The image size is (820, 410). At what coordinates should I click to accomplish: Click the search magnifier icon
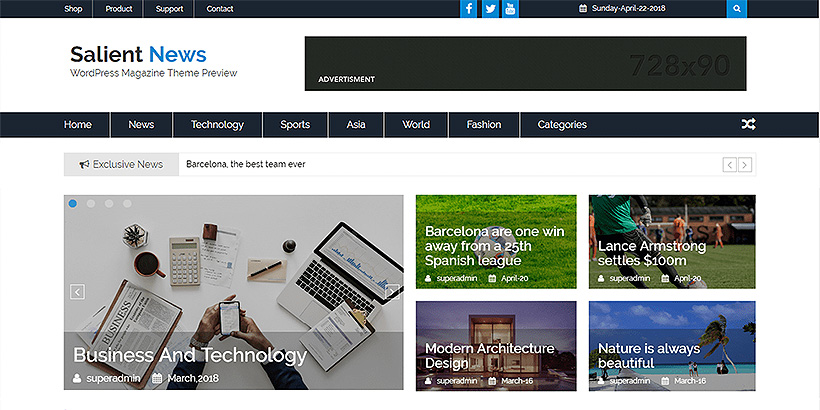tap(737, 9)
